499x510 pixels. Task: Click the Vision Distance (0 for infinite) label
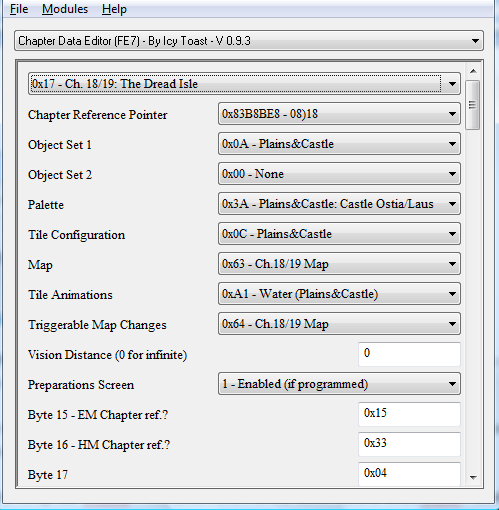pos(107,355)
